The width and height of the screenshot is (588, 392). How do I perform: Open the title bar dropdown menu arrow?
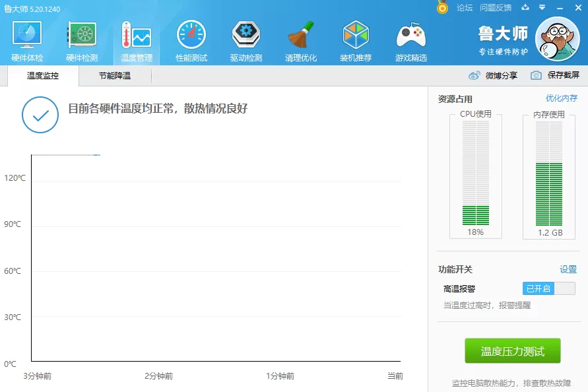point(542,7)
